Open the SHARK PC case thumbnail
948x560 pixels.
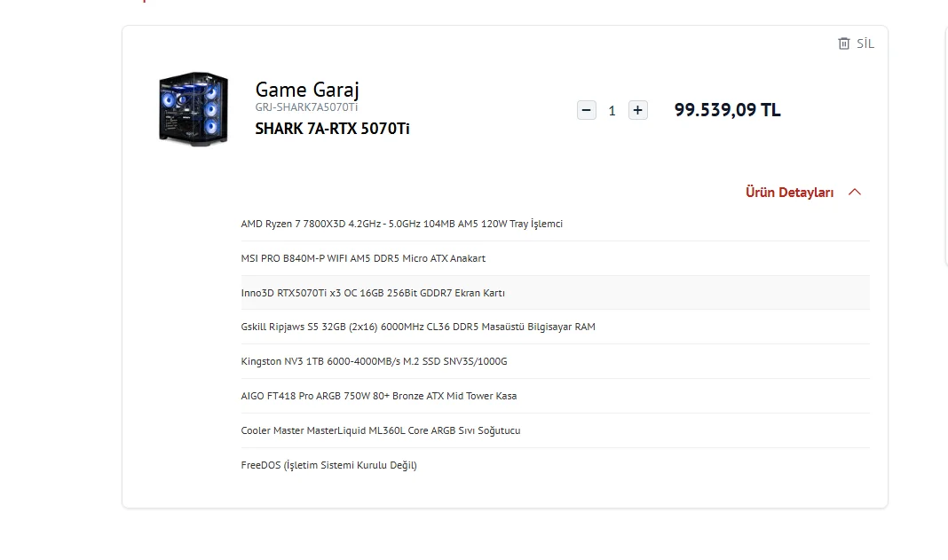click(194, 109)
